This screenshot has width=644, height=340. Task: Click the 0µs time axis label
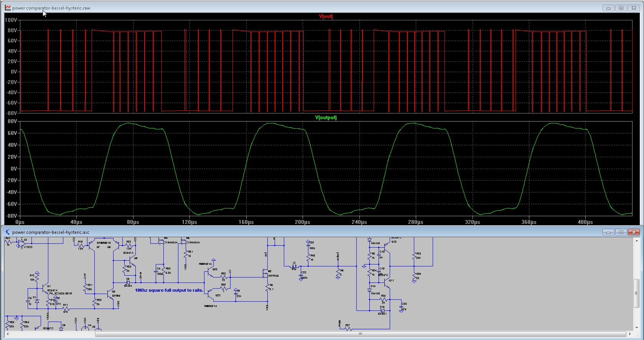(20, 222)
